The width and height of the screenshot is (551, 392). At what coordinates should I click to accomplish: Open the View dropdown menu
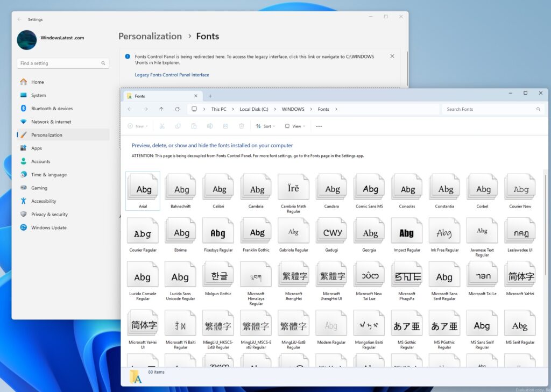coord(295,126)
